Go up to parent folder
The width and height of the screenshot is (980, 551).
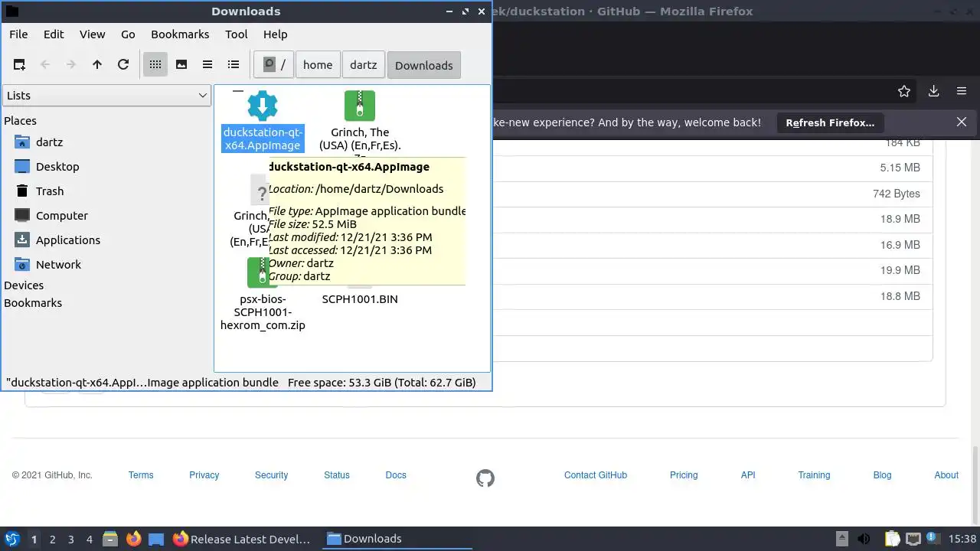pyautogui.click(x=97, y=65)
